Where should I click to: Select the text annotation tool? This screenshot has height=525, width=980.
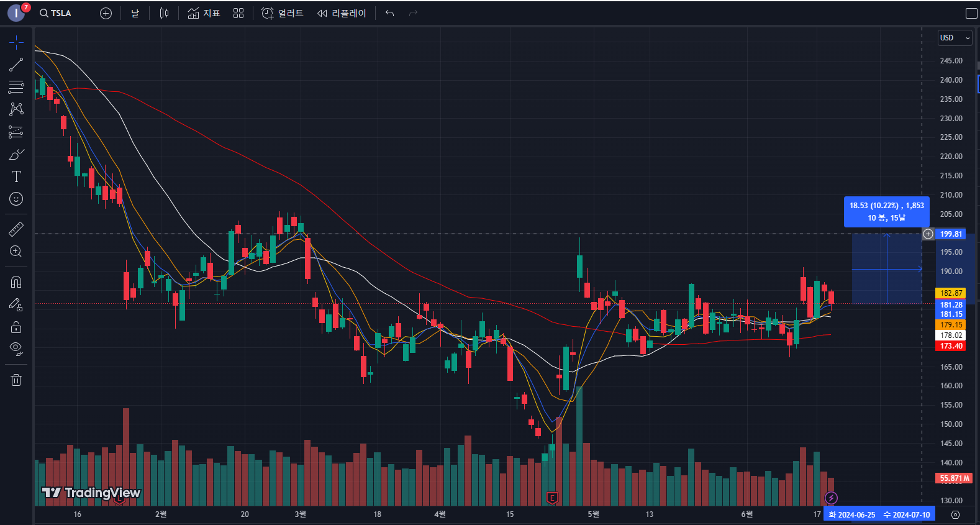(x=16, y=176)
